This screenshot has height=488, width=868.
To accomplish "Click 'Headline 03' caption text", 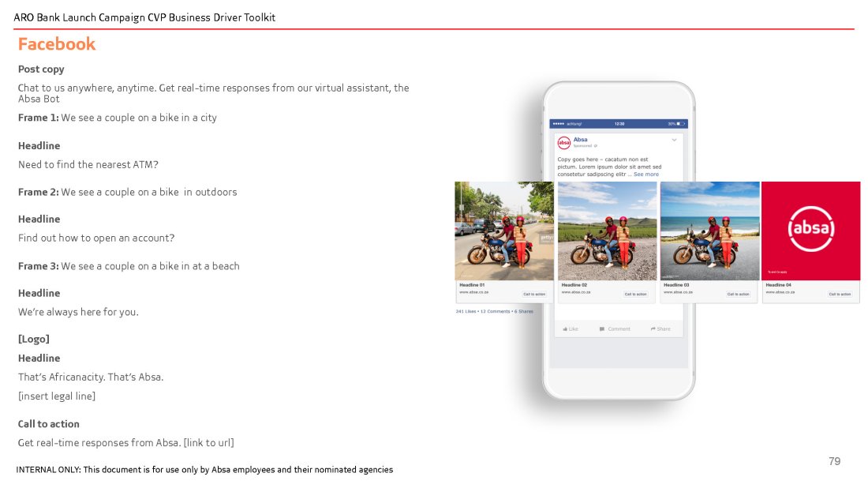I will [x=676, y=285].
